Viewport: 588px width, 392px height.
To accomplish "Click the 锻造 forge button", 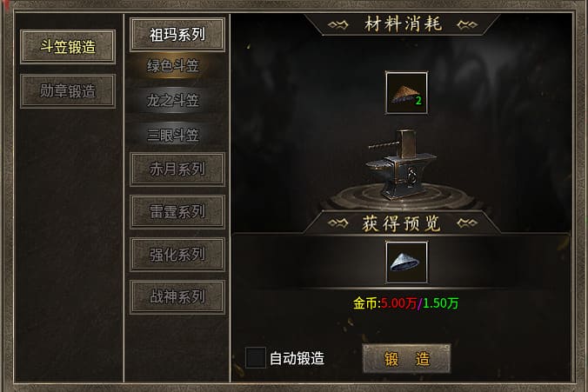I will [406, 358].
